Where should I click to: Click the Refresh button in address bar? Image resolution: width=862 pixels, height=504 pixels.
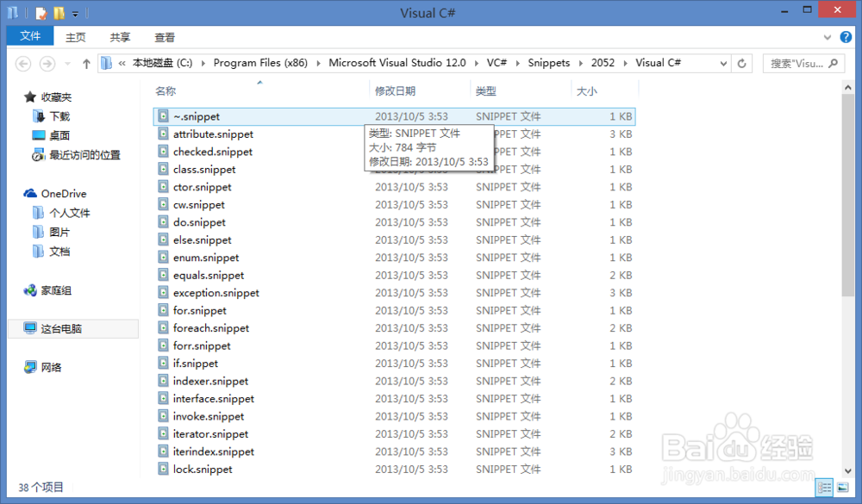pyautogui.click(x=741, y=63)
